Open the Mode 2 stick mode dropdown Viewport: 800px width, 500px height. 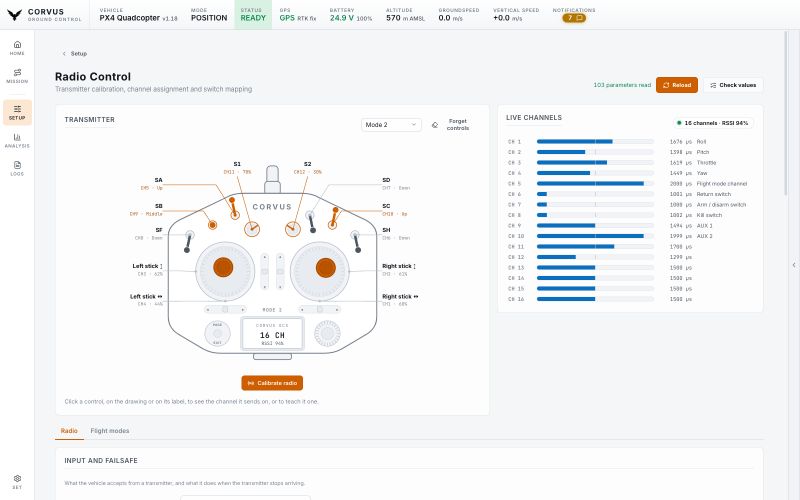(391, 124)
